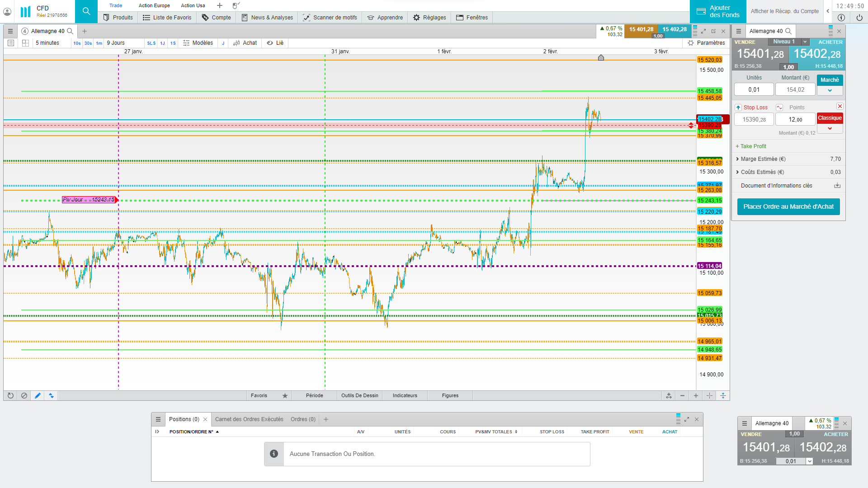Expand Marge Estimée details
Image resolution: width=868 pixels, height=488 pixels.
coord(737,159)
